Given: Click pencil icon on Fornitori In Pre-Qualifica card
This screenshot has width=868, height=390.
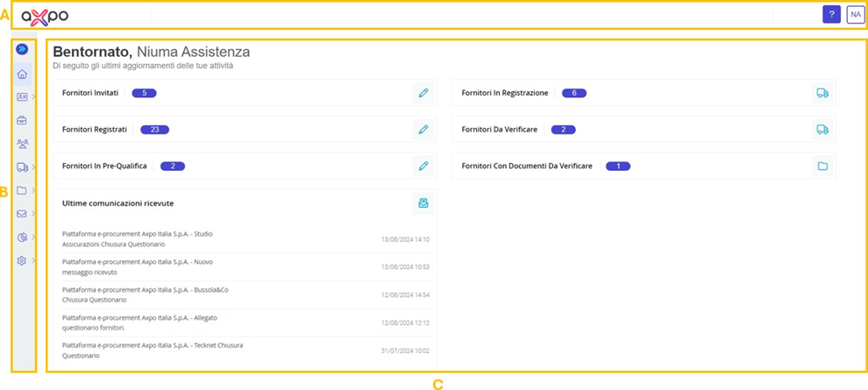Looking at the screenshot, I should click(x=423, y=166).
